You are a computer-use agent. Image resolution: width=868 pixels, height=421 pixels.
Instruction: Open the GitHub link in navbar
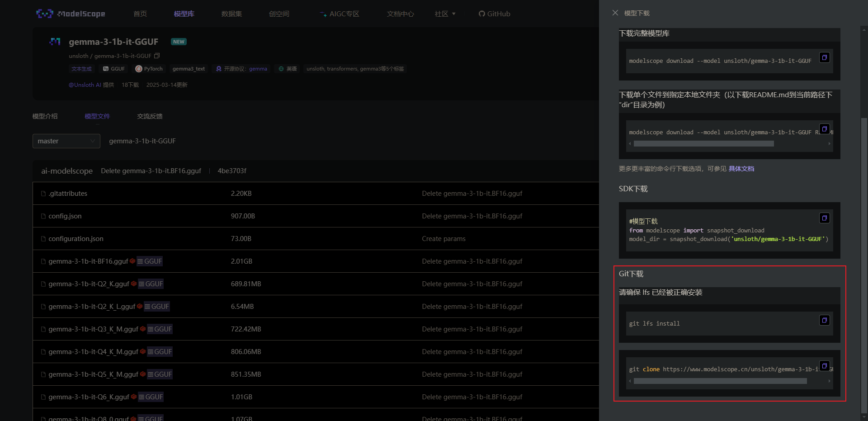tap(494, 14)
